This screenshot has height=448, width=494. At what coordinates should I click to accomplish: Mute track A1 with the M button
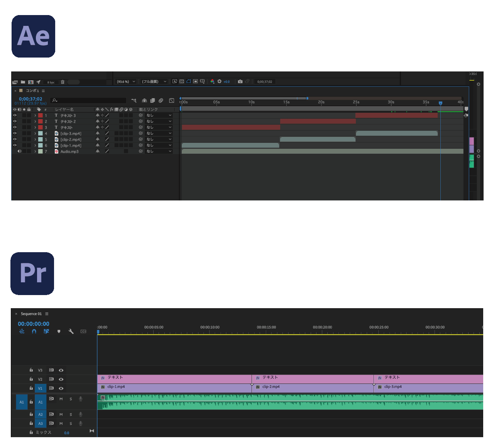click(61, 399)
